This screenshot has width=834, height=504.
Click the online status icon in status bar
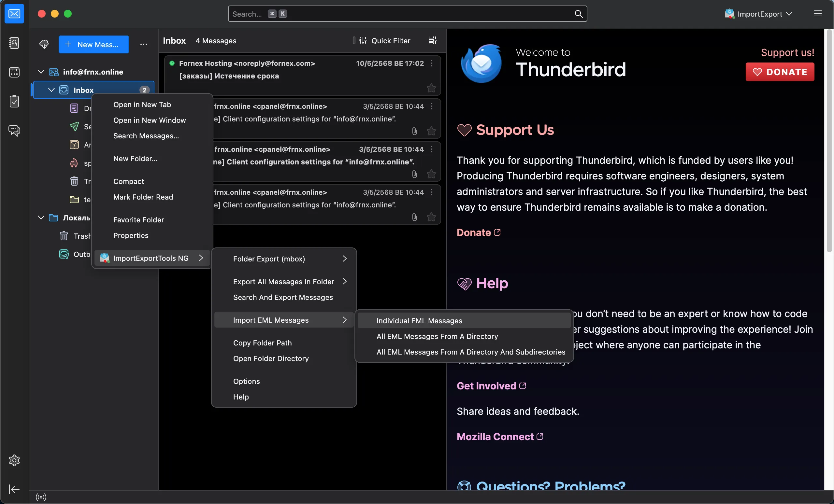(x=41, y=497)
